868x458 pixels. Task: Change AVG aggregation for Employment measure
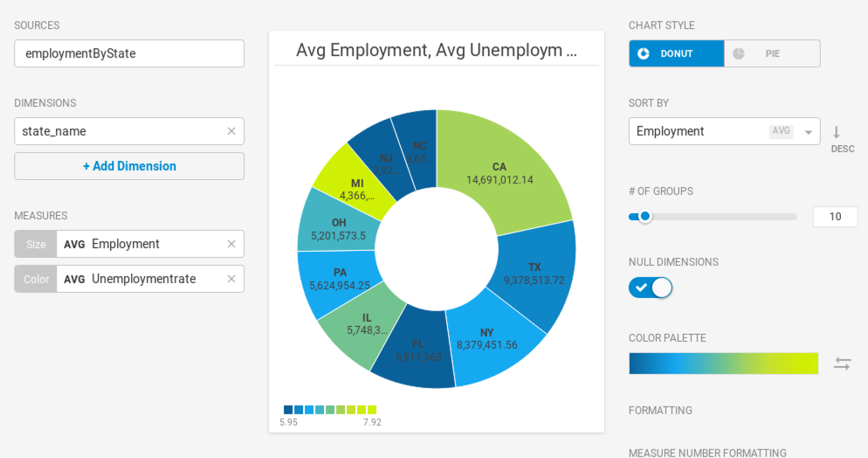click(x=74, y=244)
